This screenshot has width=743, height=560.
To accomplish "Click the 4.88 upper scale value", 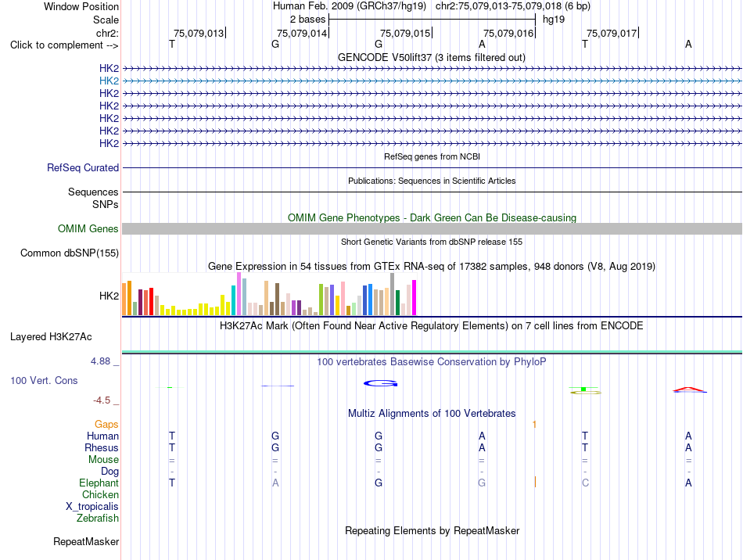I will pos(100,361).
